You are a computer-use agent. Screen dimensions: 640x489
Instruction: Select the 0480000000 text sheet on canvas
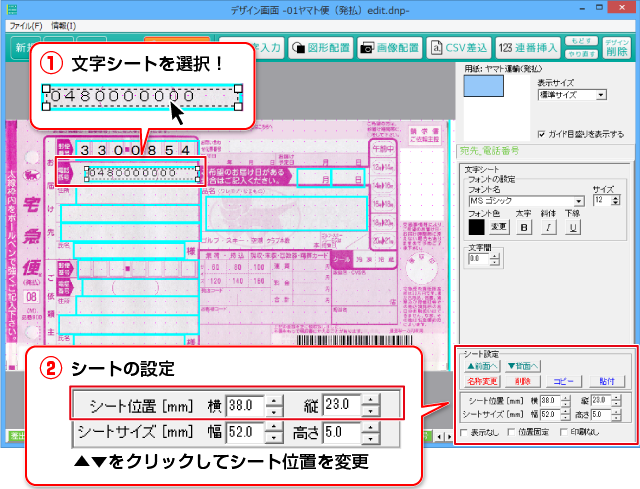(x=142, y=173)
